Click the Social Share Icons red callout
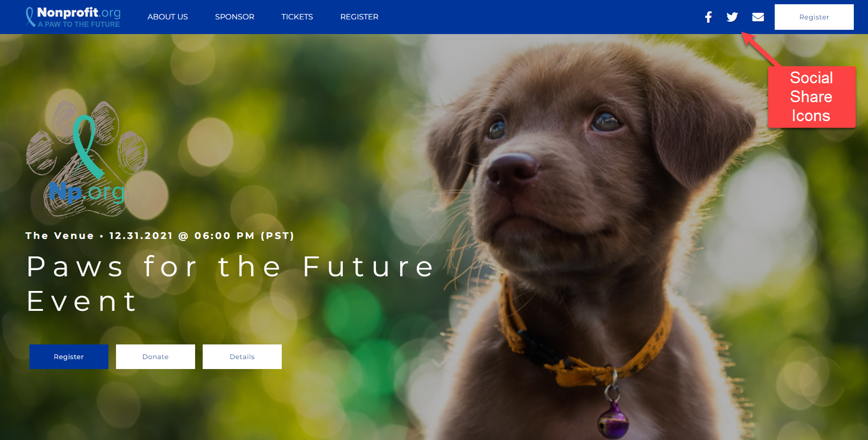 811,97
